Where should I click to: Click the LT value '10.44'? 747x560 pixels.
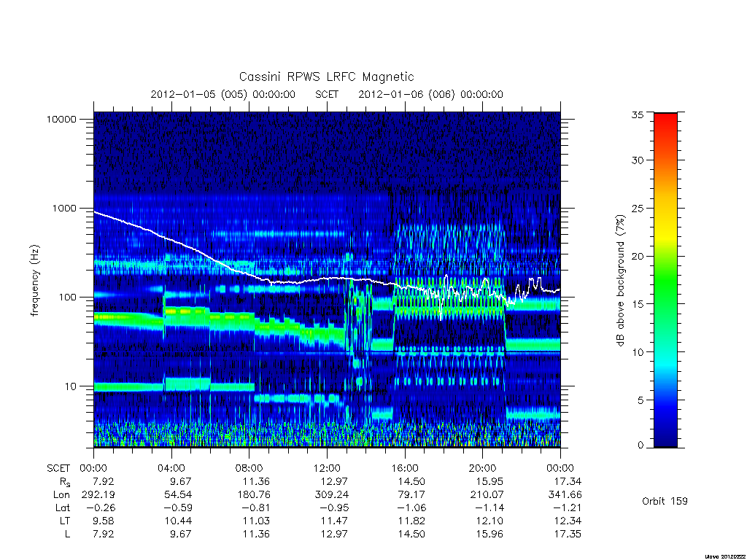pyautogui.click(x=178, y=521)
